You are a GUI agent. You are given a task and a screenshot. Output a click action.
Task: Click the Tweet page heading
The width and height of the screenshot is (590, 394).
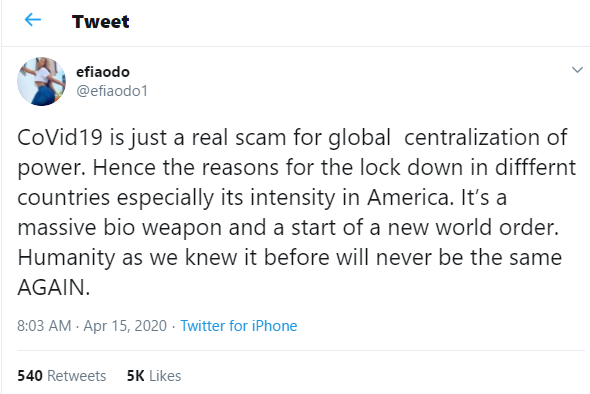click(x=100, y=21)
